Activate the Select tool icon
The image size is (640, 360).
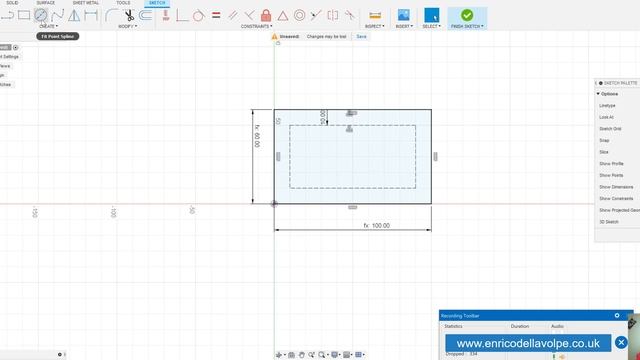[431, 15]
